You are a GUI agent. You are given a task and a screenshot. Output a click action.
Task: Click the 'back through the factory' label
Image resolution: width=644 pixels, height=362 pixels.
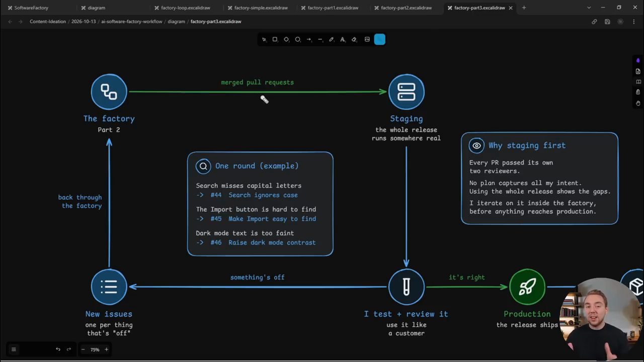[80, 202]
